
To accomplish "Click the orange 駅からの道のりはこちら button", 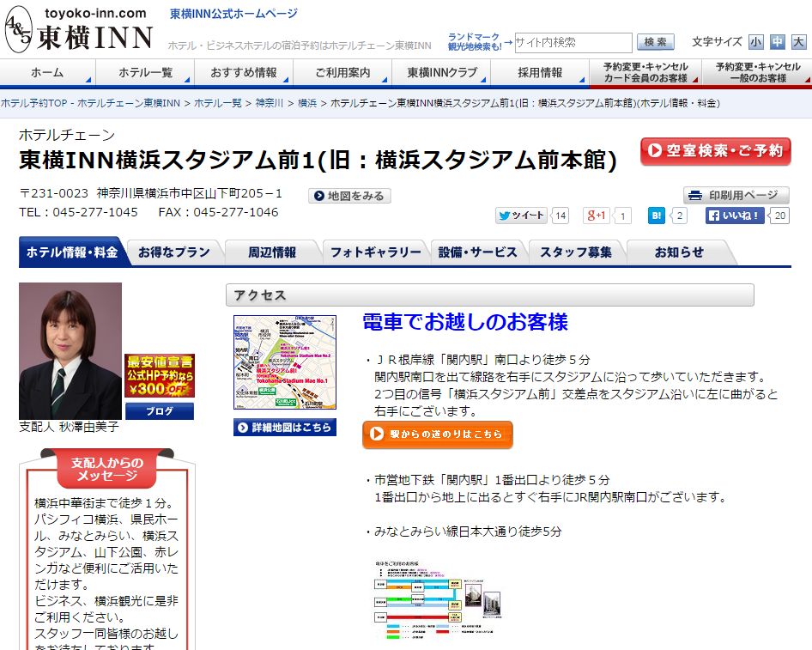I will pos(438,434).
